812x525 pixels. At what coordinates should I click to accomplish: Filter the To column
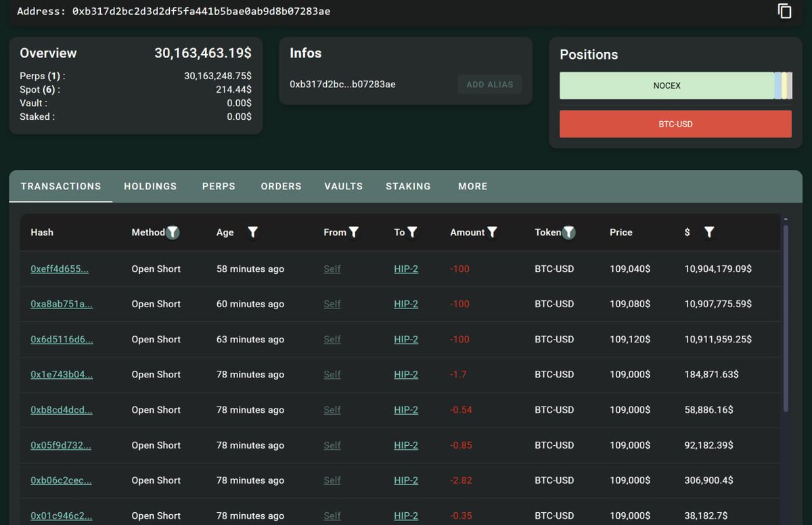point(414,232)
